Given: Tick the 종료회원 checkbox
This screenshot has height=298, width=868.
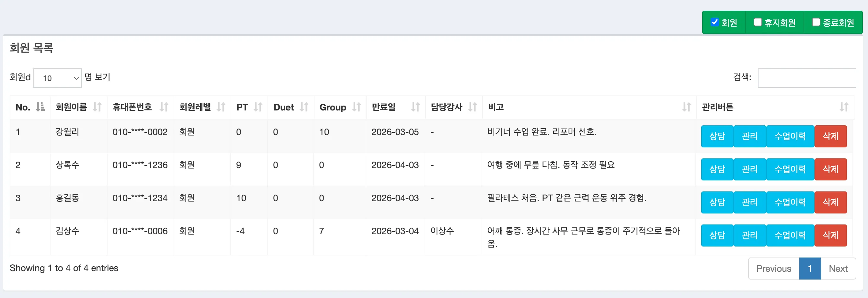Looking at the screenshot, I should point(816,22).
